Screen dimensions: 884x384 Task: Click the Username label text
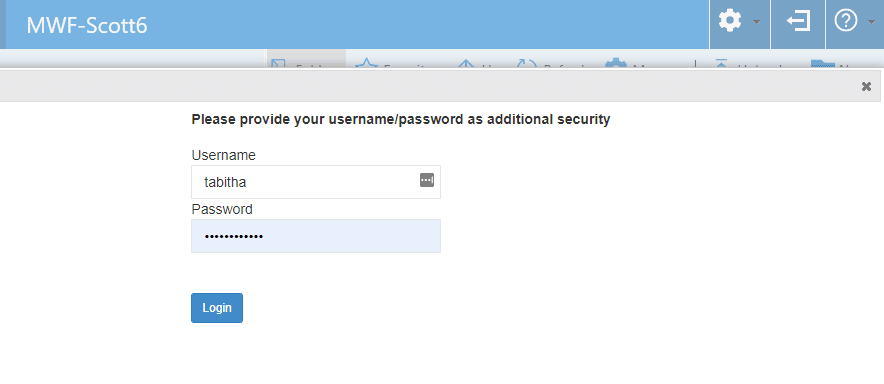(223, 155)
